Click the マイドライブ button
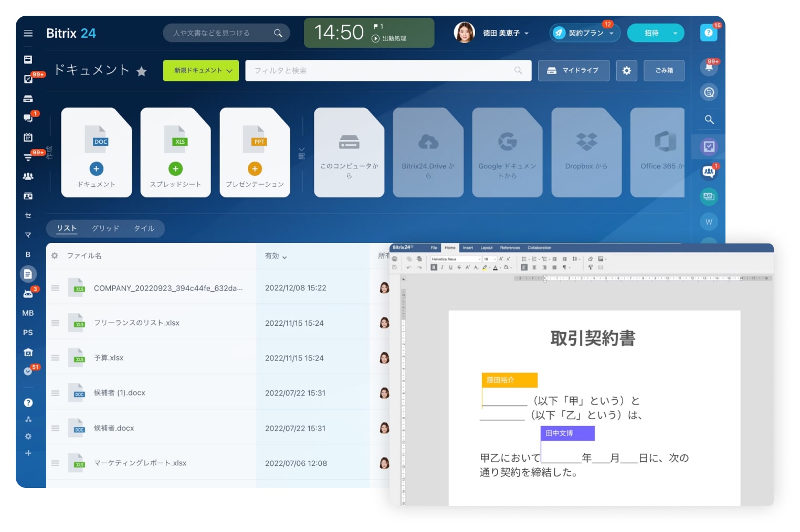 (x=573, y=70)
